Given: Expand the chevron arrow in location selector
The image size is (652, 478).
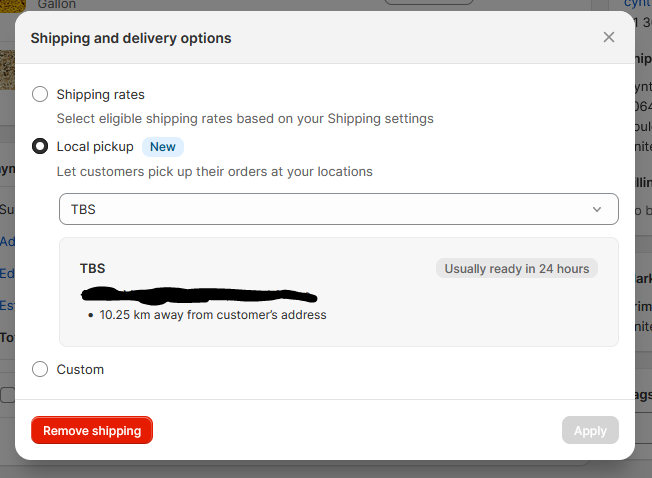Looking at the screenshot, I should tap(597, 209).
